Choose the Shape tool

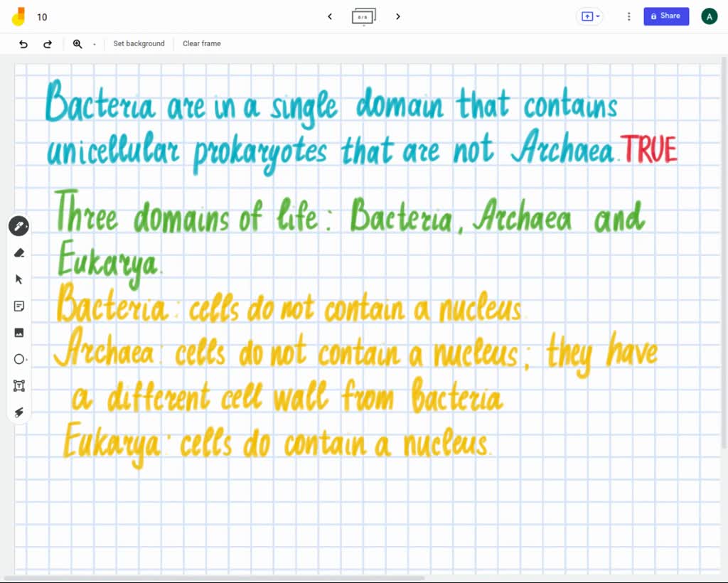point(19,359)
